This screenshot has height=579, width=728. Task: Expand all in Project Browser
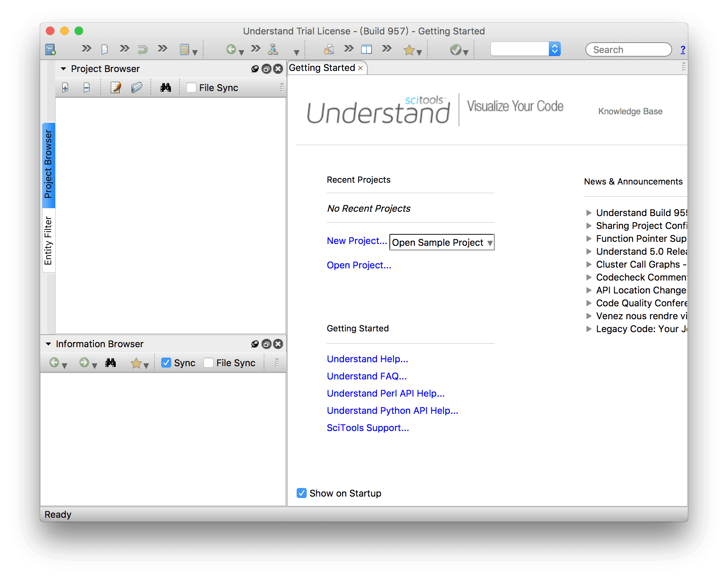65,87
